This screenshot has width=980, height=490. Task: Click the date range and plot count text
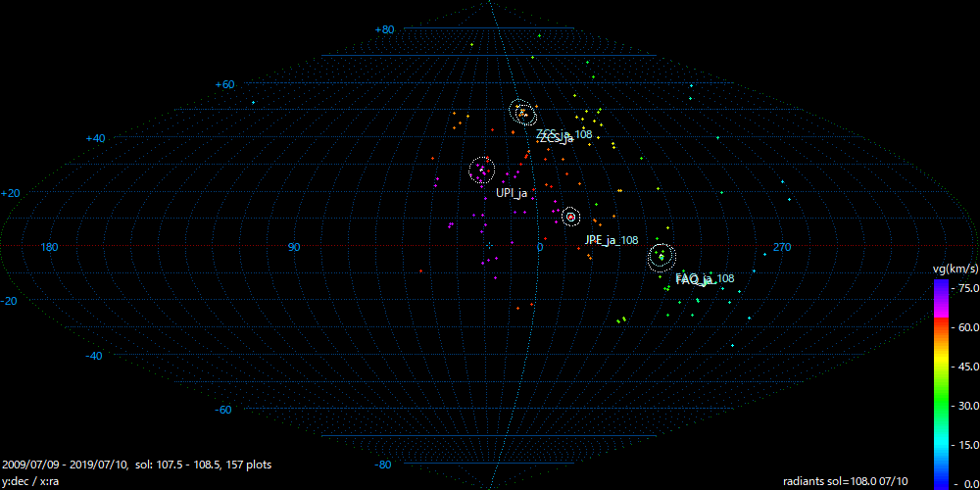point(137,465)
